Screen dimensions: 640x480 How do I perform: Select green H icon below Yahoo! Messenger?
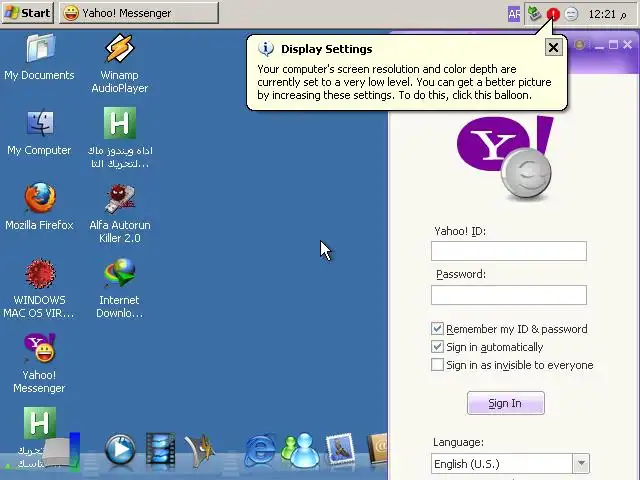tap(40, 423)
